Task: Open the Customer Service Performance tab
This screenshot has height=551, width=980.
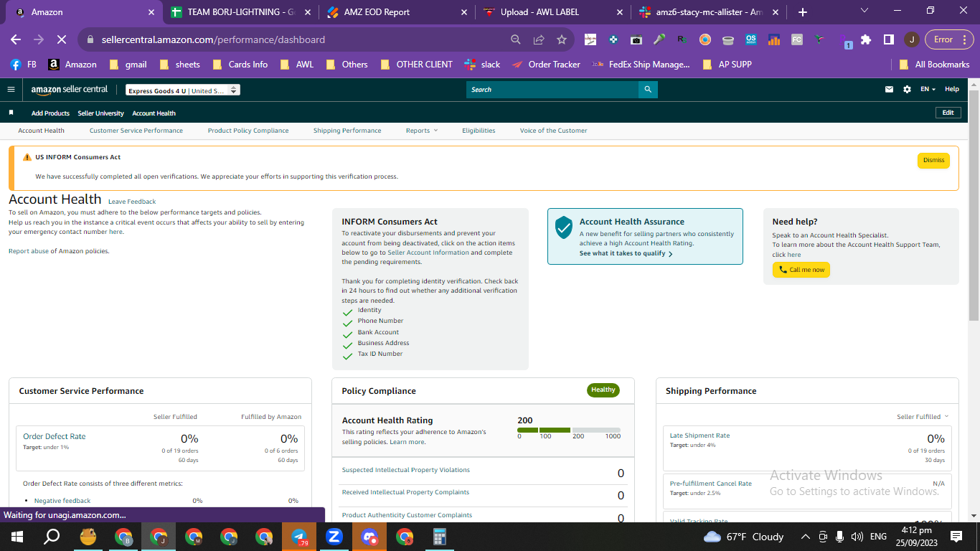Action: tap(136, 131)
